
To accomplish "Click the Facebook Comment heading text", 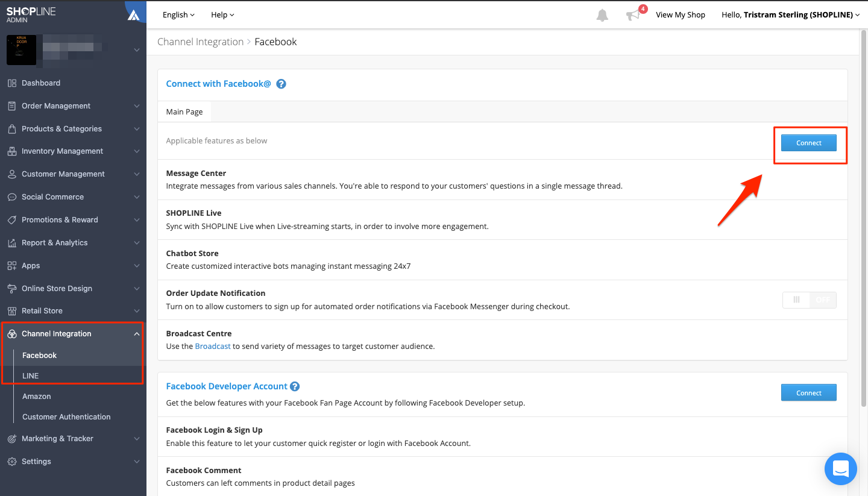I will [204, 471].
